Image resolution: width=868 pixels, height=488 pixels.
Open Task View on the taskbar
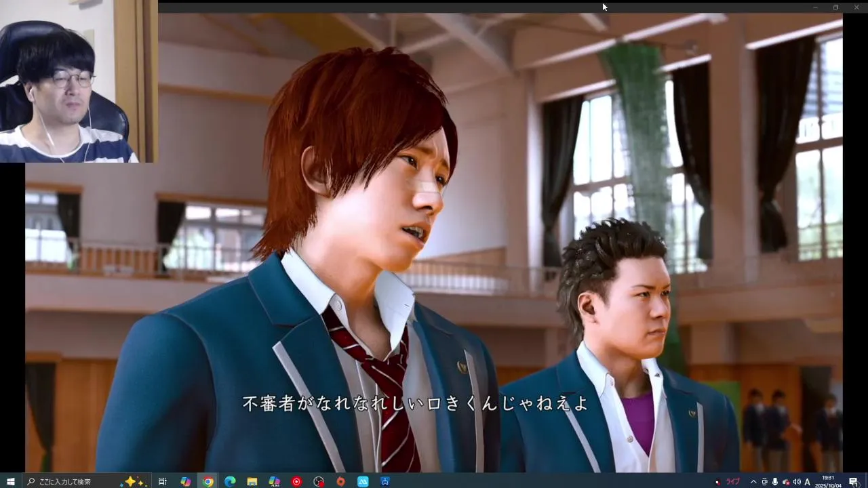(163, 482)
